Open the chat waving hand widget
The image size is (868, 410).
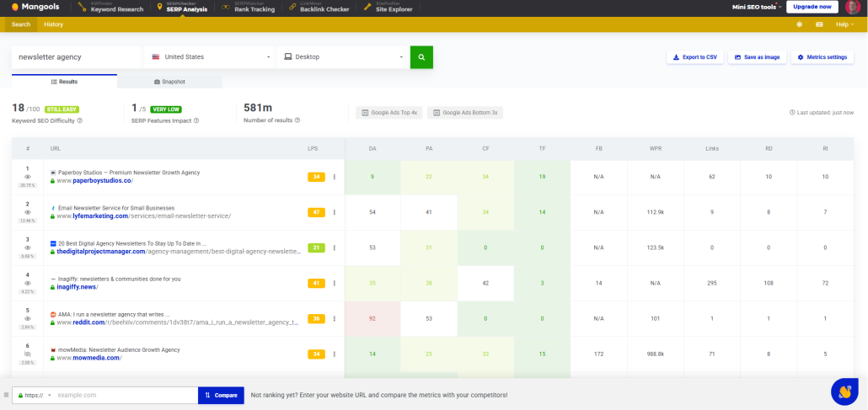pos(844,391)
